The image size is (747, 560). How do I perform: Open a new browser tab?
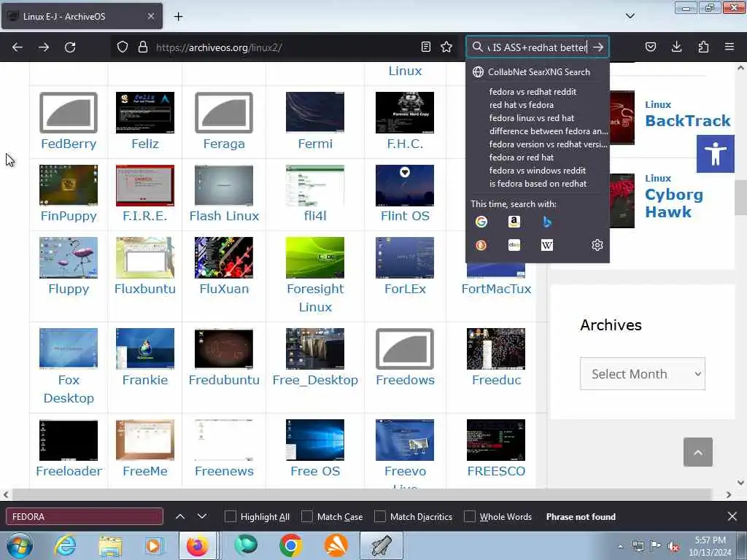(x=178, y=17)
